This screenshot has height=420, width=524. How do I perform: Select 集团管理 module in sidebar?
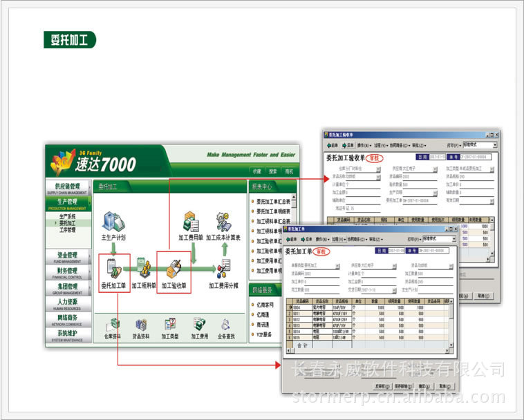click(68, 288)
